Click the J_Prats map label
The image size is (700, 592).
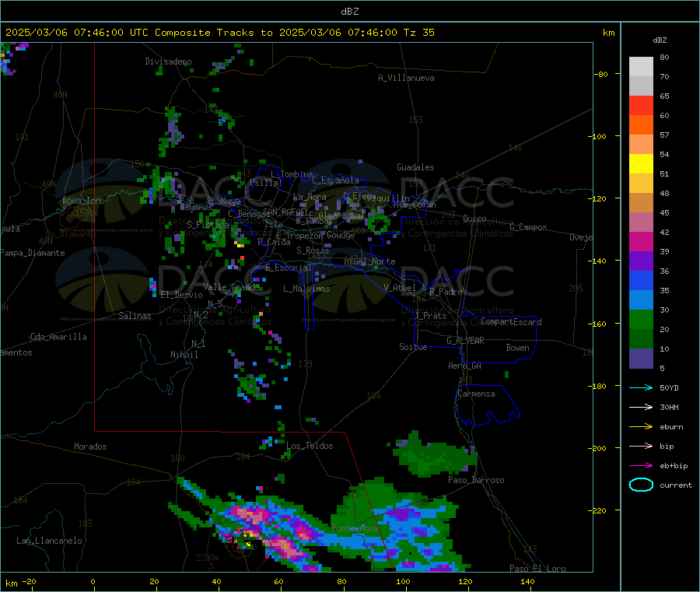coord(431,316)
